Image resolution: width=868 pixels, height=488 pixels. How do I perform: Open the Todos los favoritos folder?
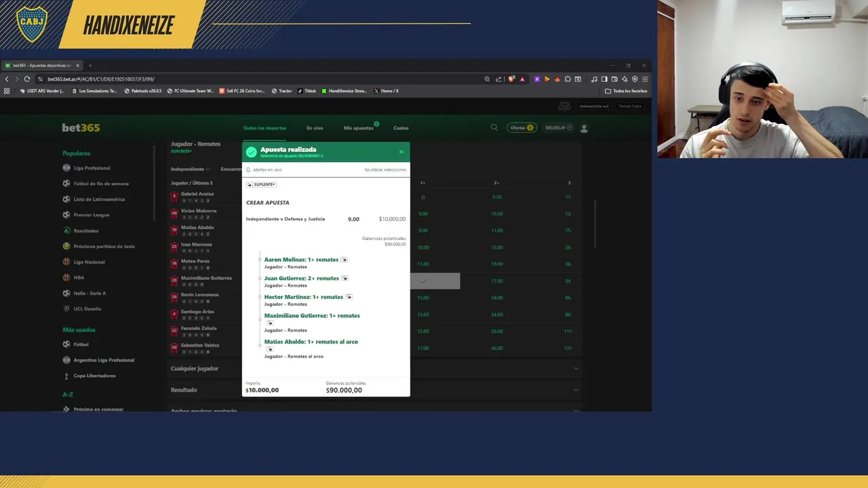coord(626,91)
